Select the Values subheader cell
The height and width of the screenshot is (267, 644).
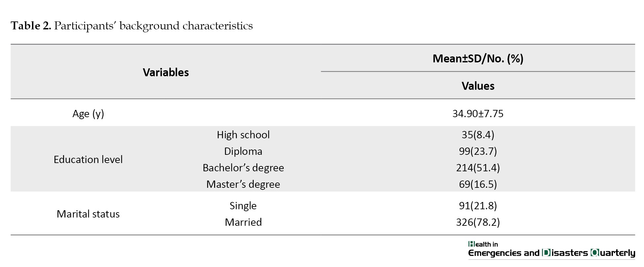click(x=478, y=86)
